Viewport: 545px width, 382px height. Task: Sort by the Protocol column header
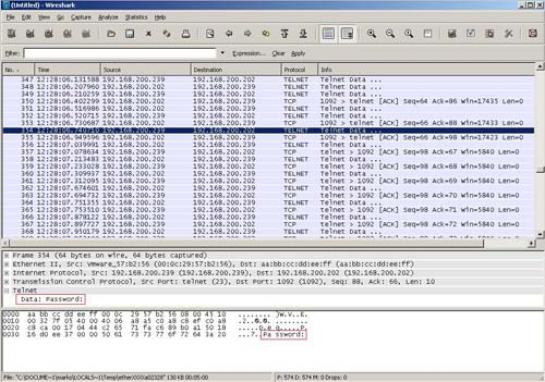pos(299,70)
